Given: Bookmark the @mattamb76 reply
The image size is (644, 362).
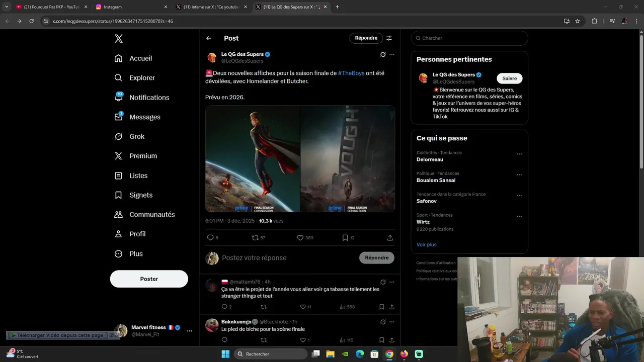Looking at the screenshot, I should click(382, 307).
